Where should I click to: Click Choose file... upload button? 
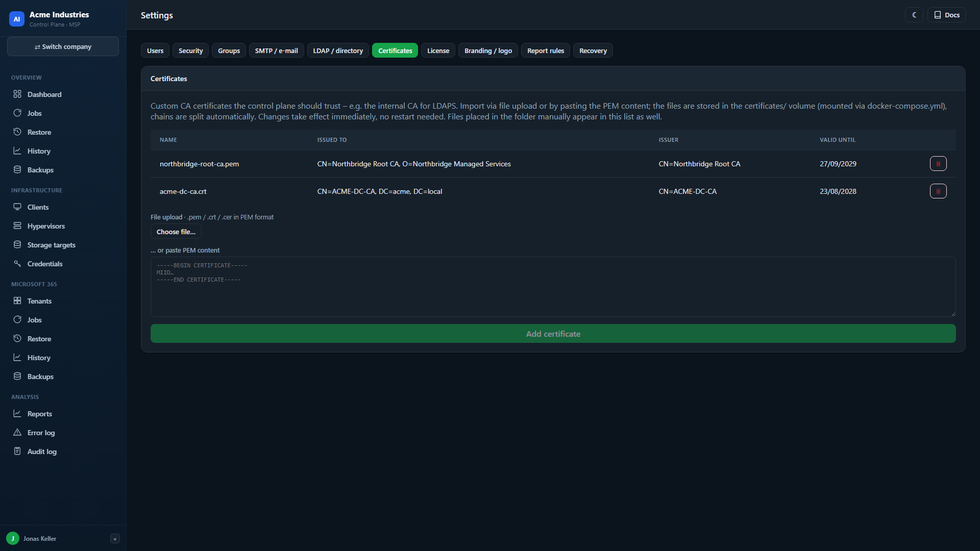[x=176, y=232]
